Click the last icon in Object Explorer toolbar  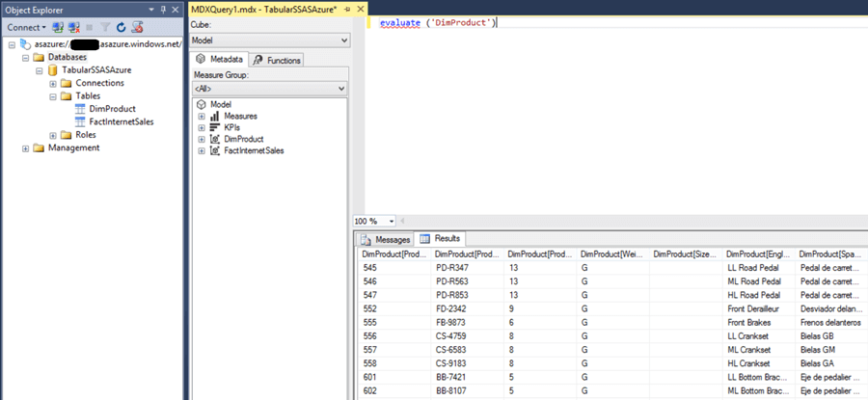[x=136, y=27]
